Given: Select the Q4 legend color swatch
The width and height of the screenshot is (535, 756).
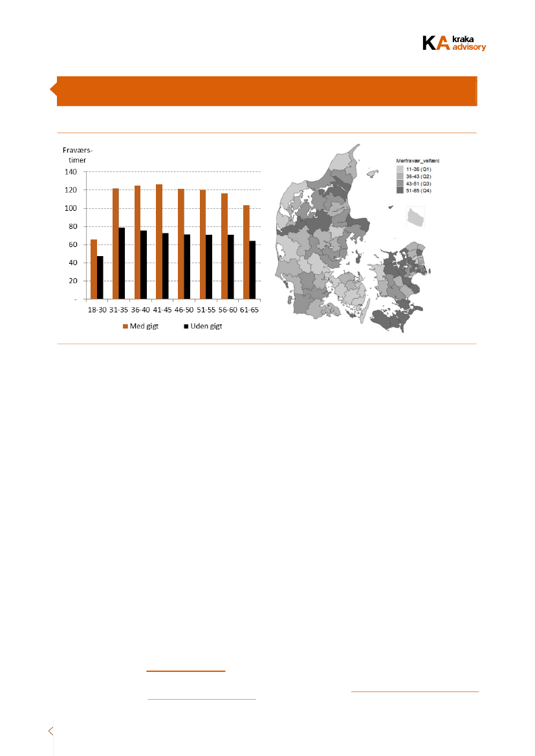Looking at the screenshot, I should [x=400, y=190].
